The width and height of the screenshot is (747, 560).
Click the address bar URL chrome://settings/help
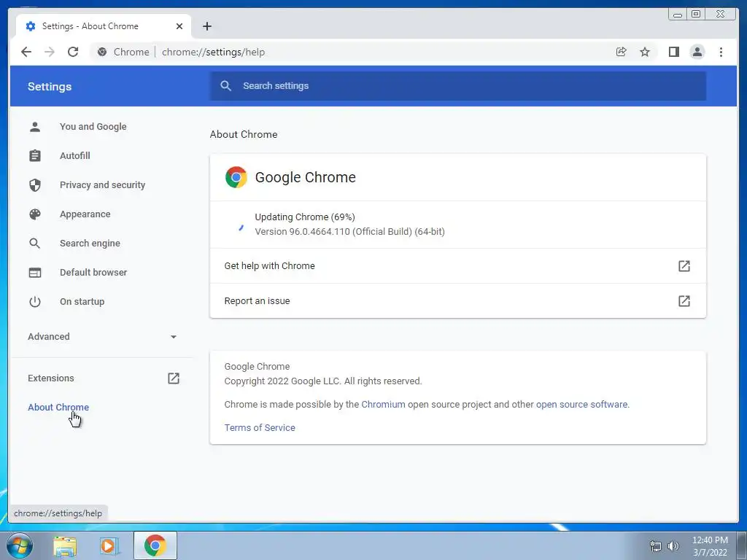tap(213, 52)
